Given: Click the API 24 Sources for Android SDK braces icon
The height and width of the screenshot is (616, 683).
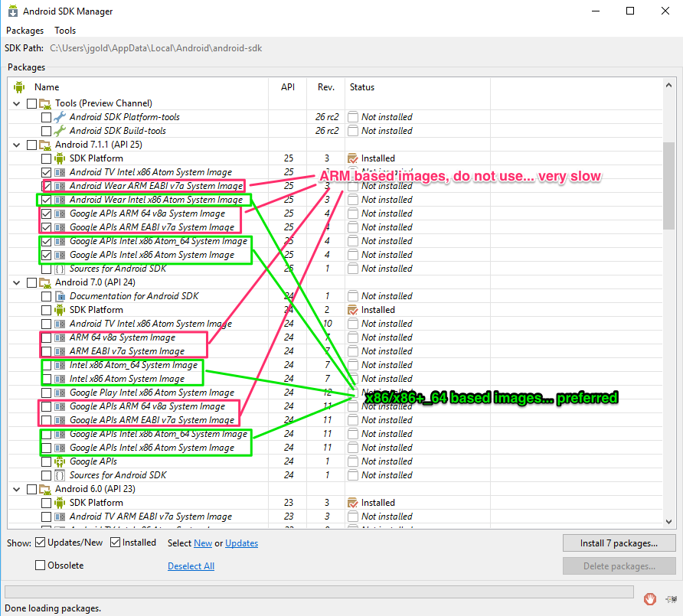Looking at the screenshot, I should click(x=60, y=475).
